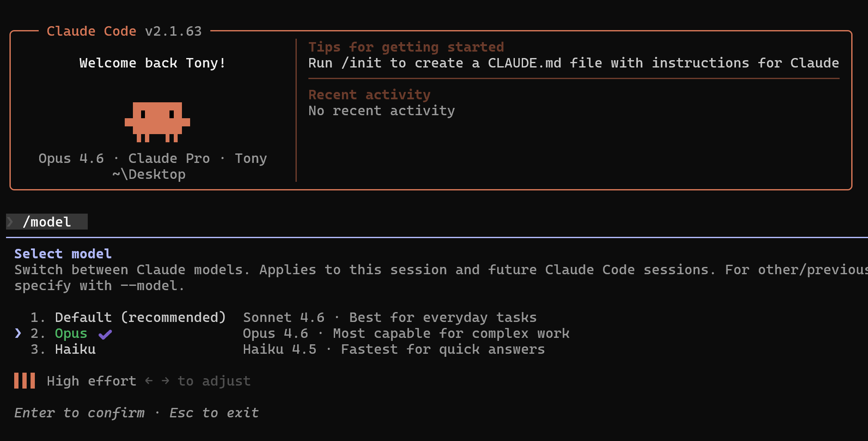Pick the Haiku model option
868x441 pixels.
tap(75, 349)
